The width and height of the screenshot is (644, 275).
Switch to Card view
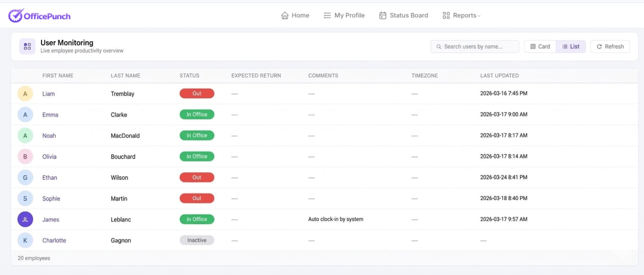point(540,47)
